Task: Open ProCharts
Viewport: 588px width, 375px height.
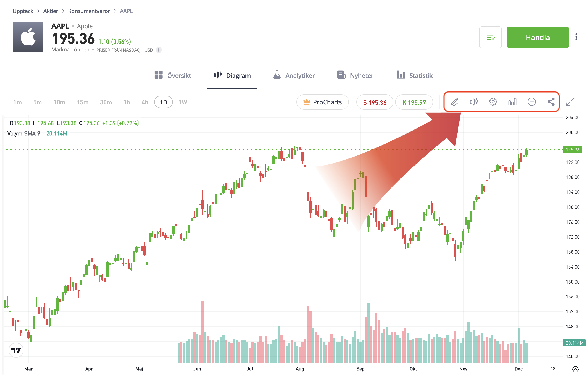Action: pos(322,102)
